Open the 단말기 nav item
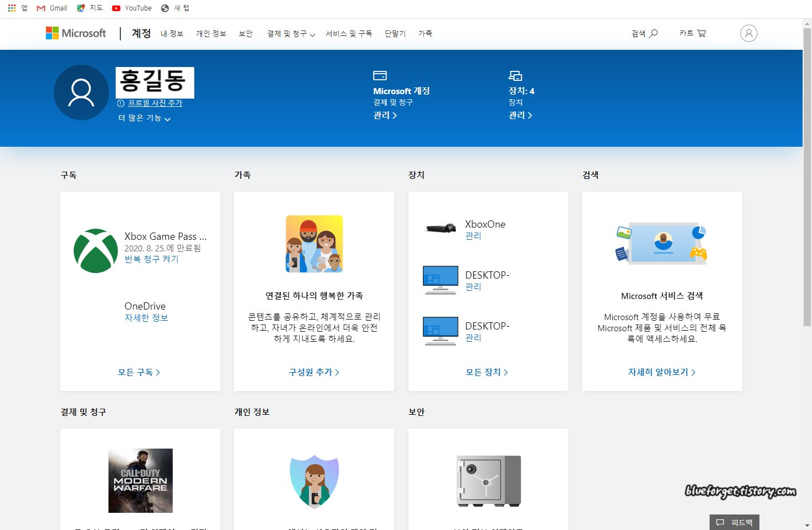The image size is (812, 530). pyautogui.click(x=395, y=34)
